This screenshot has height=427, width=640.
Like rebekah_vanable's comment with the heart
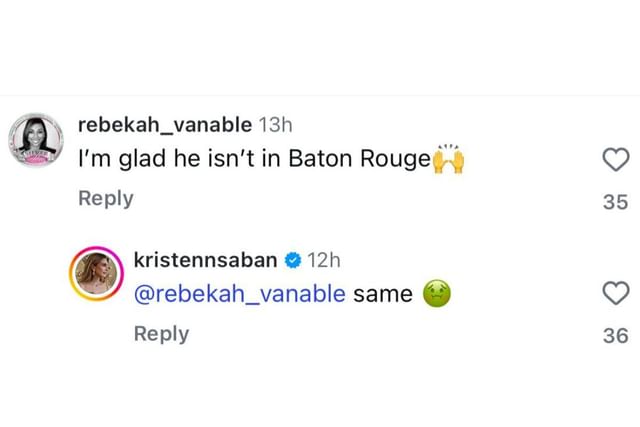[616, 159]
